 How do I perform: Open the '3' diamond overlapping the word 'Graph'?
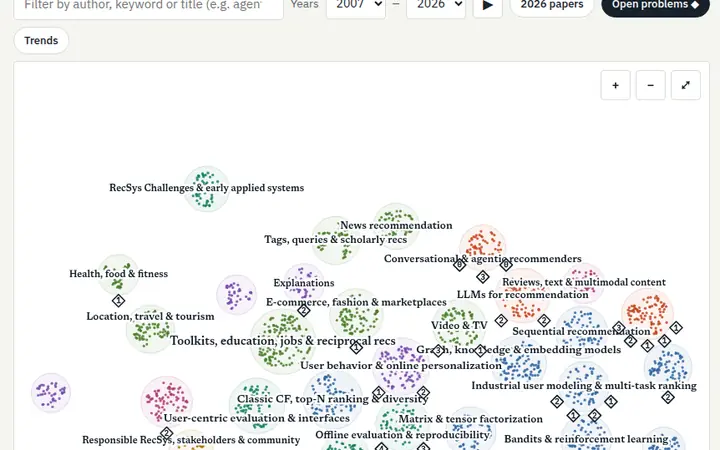coord(438,351)
